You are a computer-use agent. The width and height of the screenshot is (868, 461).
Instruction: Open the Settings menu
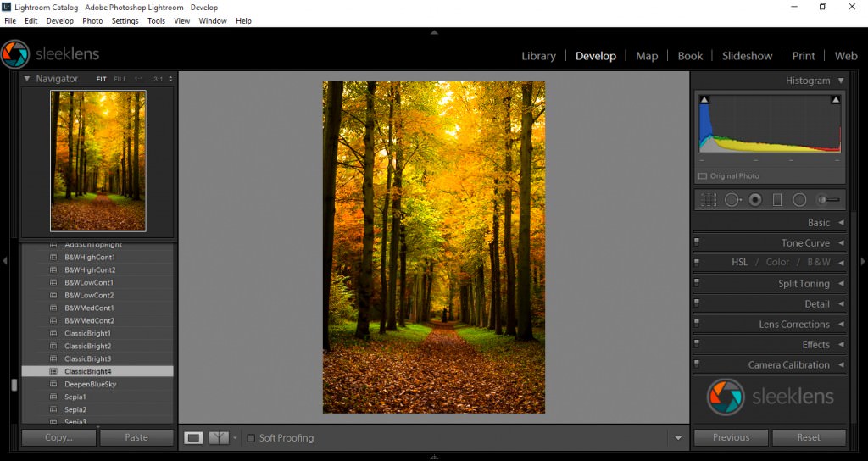click(125, 20)
